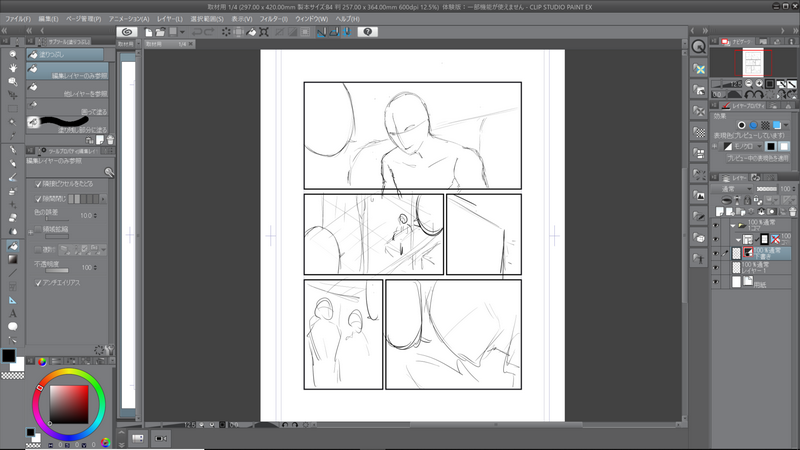Screen dimensions: 800x450
Task: Select 他レイヤーを参照 sub tool
Action: click(x=67, y=89)
